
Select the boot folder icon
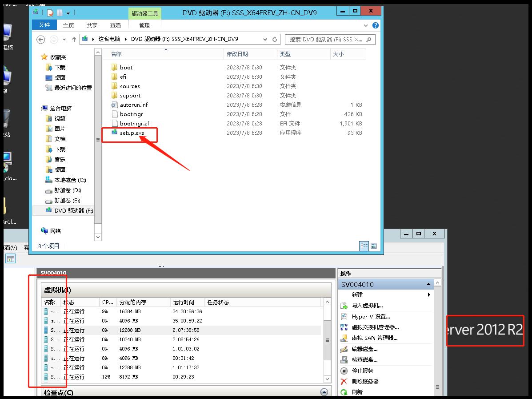pos(114,67)
